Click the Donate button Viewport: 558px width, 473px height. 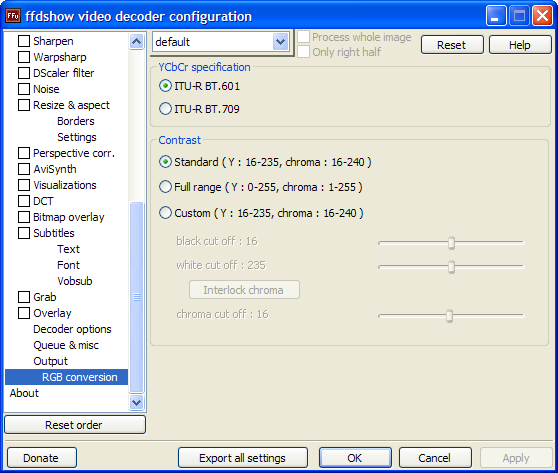pos(42,458)
